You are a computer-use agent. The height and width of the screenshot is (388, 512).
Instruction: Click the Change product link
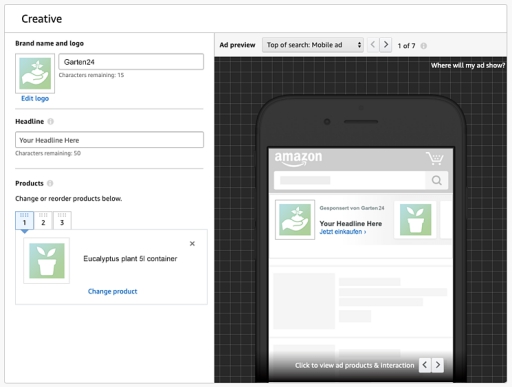coord(112,291)
